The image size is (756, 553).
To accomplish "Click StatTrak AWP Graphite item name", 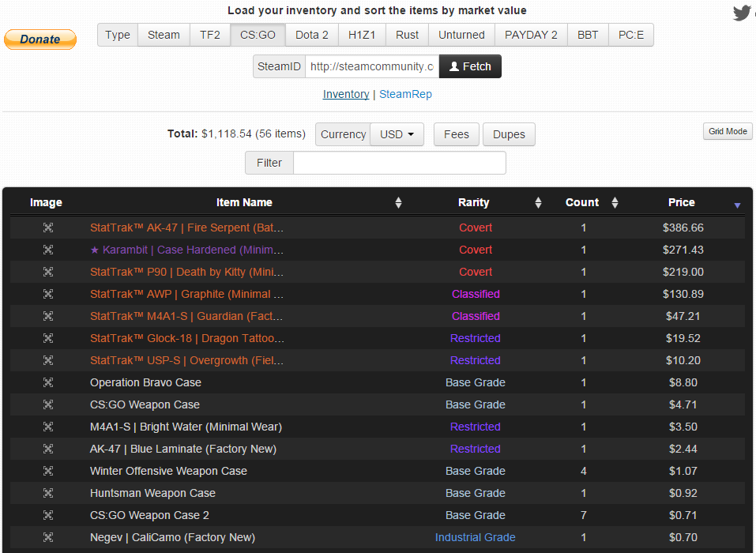I will (x=186, y=294).
